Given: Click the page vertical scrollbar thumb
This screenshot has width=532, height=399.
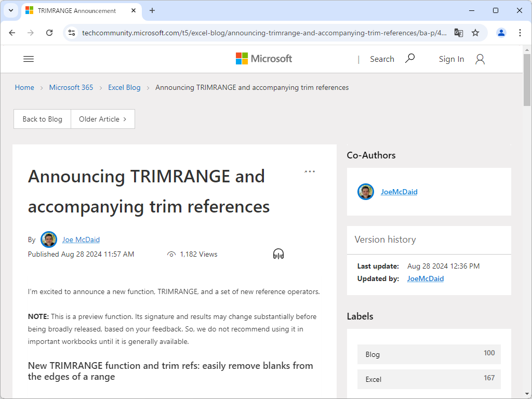Looking at the screenshot, I should [527, 80].
